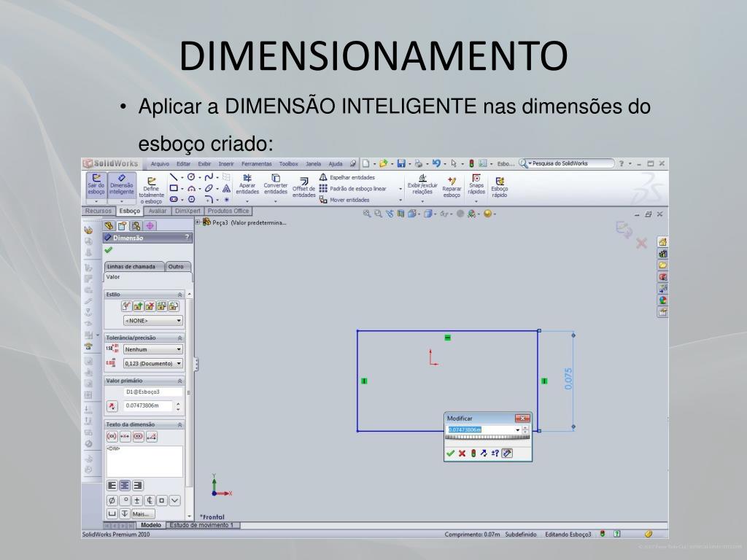Open the Outro tab
Image resolution: width=747 pixels, height=560 pixels.
177,267
